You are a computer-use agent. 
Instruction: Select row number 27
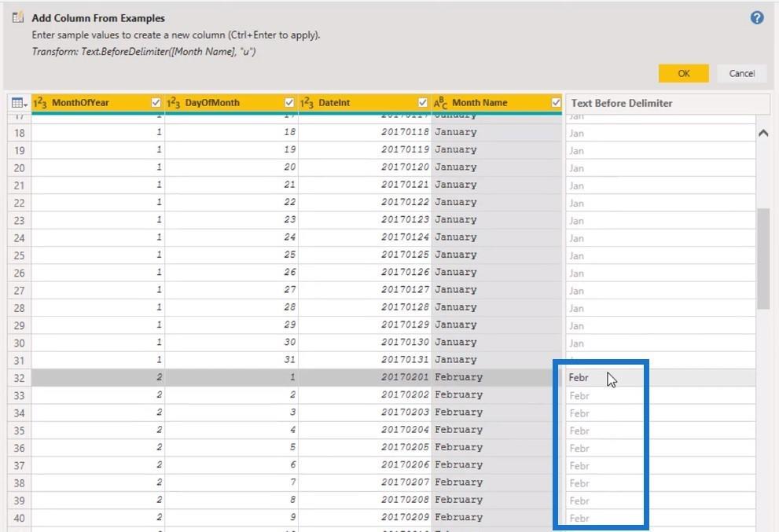pos(20,291)
